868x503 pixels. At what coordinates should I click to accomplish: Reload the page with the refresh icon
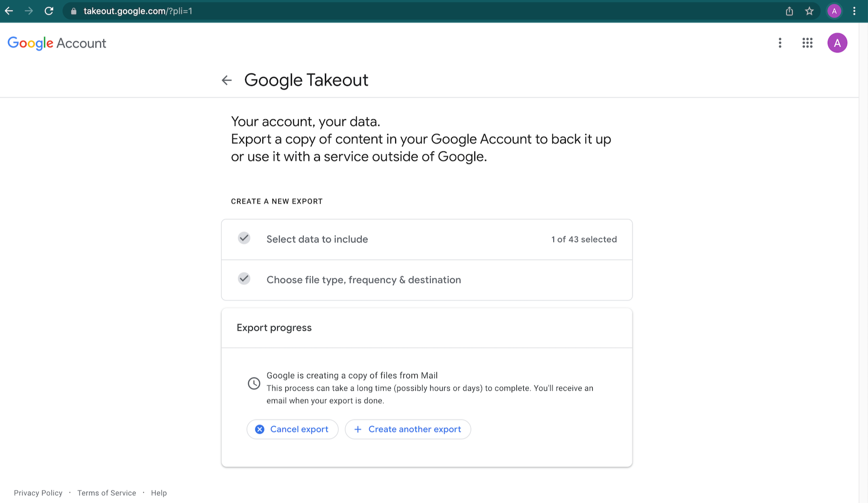[x=49, y=11]
